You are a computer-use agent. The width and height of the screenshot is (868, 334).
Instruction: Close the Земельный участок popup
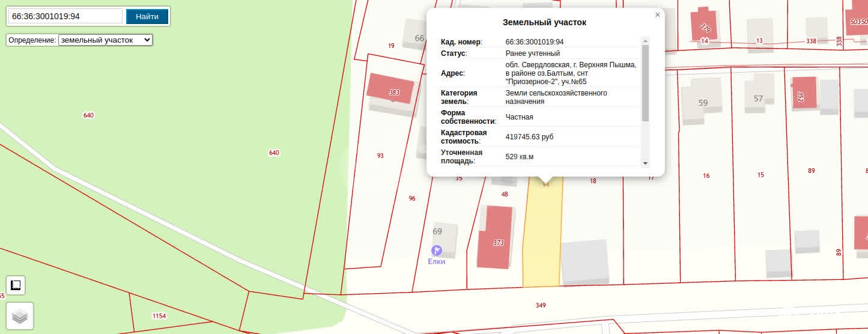pos(657,15)
